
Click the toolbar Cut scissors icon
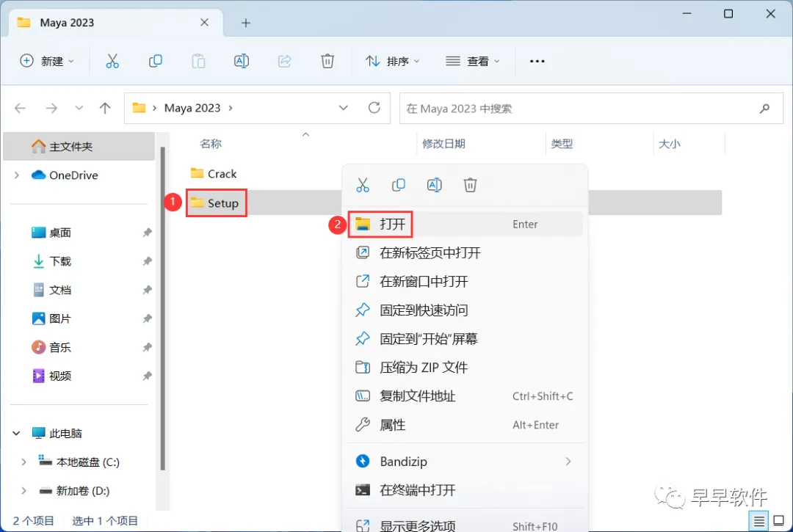[x=112, y=61]
